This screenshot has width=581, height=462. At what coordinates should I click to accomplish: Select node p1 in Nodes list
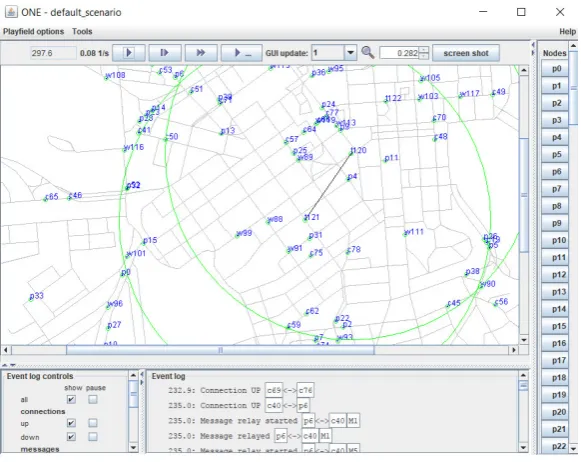tap(555, 86)
